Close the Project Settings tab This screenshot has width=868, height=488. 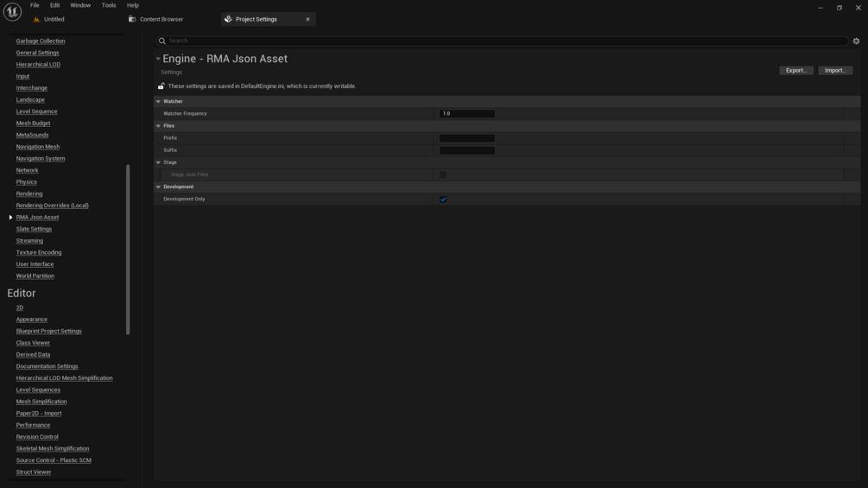tap(307, 19)
